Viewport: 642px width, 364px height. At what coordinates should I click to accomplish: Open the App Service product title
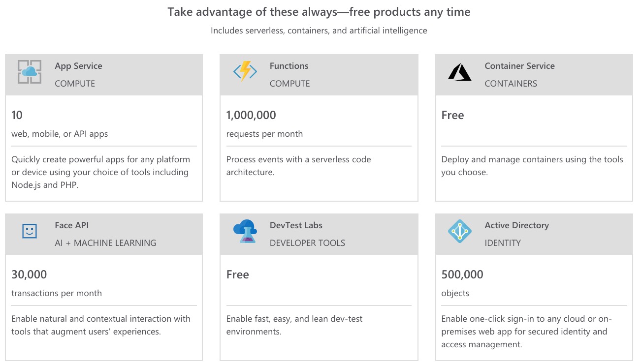click(78, 66)
